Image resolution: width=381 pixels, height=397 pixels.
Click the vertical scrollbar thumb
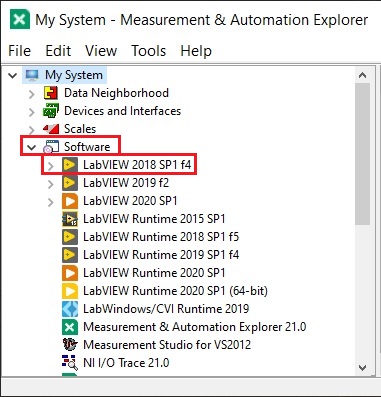click(362, 154)
